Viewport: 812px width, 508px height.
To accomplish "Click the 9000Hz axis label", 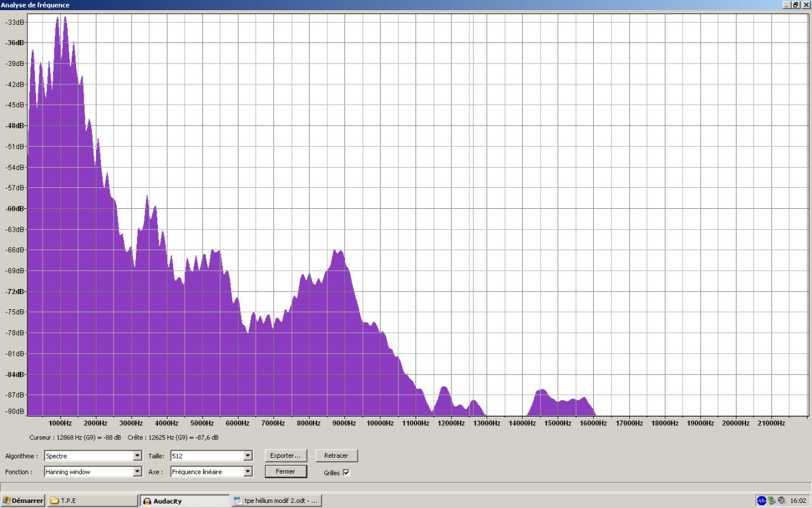I will click(x=344, y=423).
